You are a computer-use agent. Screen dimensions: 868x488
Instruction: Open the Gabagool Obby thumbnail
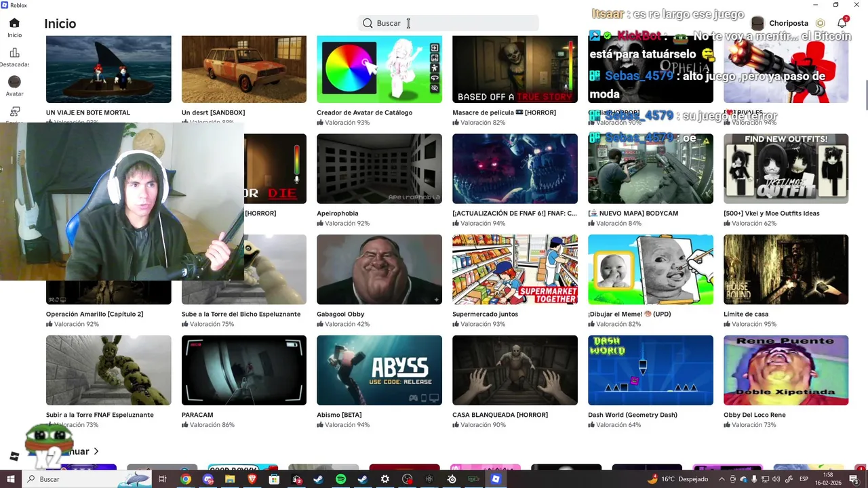379,270
